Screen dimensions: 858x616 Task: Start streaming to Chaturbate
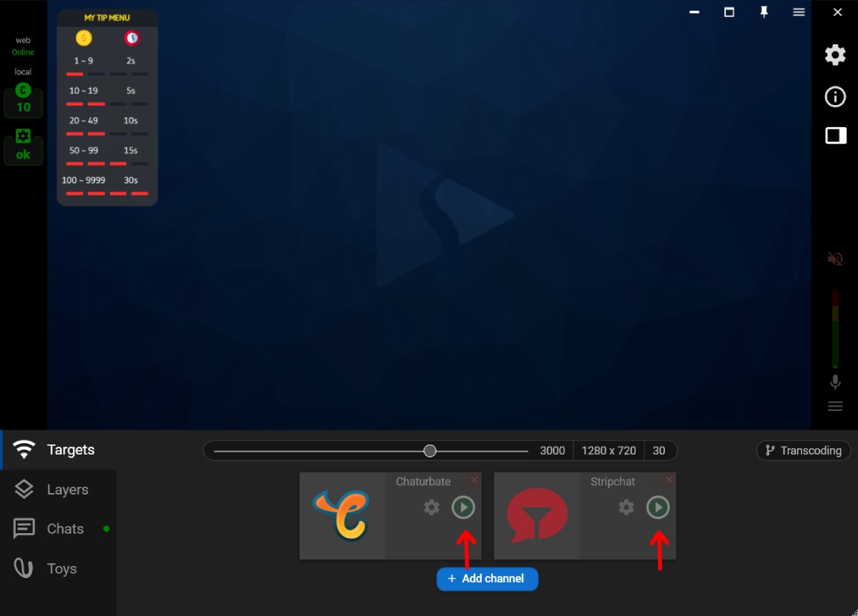[x=463, y=507]
